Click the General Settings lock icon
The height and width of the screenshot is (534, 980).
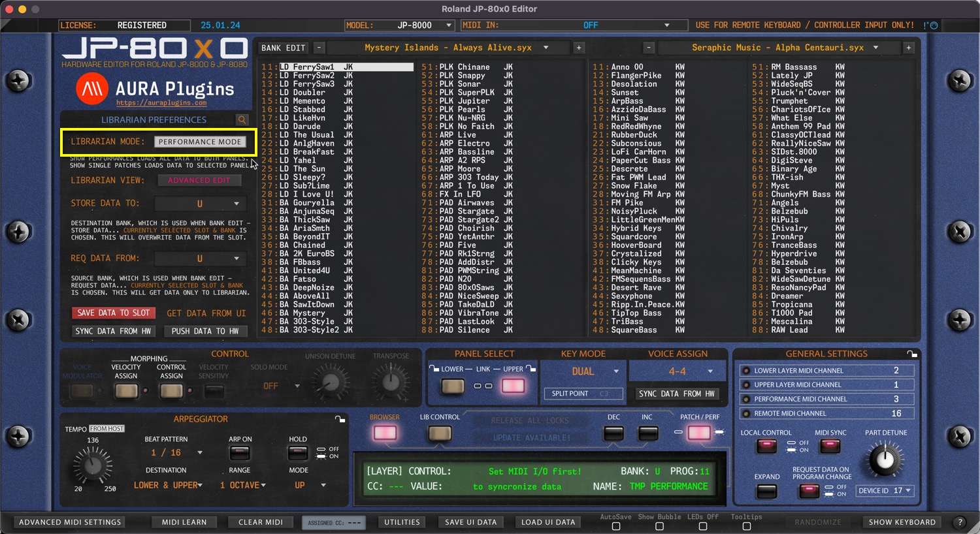(912, 354)
